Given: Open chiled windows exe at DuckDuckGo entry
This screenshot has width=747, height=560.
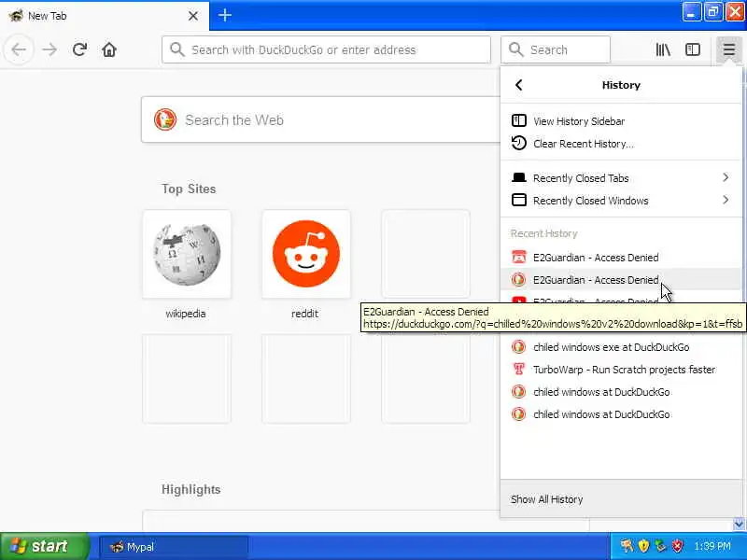Looking at the screenshot, I should pyautogui.click(x=621, y=347).
